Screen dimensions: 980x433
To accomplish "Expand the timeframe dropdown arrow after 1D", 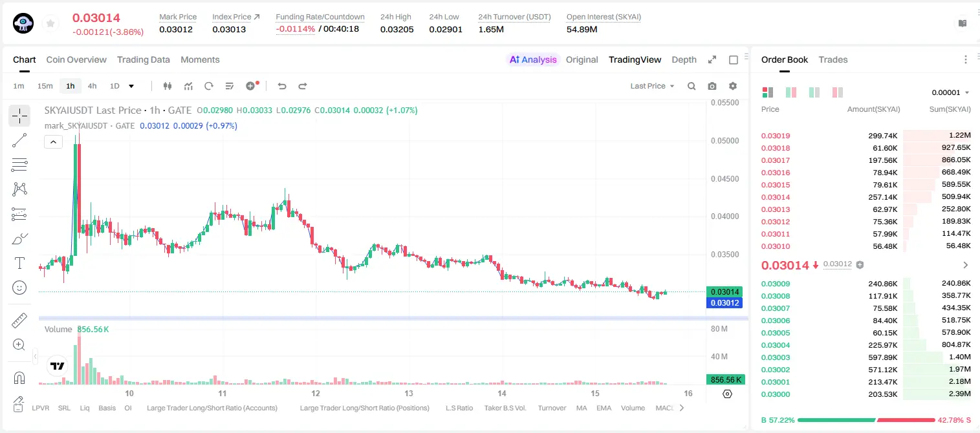I will [x=131, y=86].
